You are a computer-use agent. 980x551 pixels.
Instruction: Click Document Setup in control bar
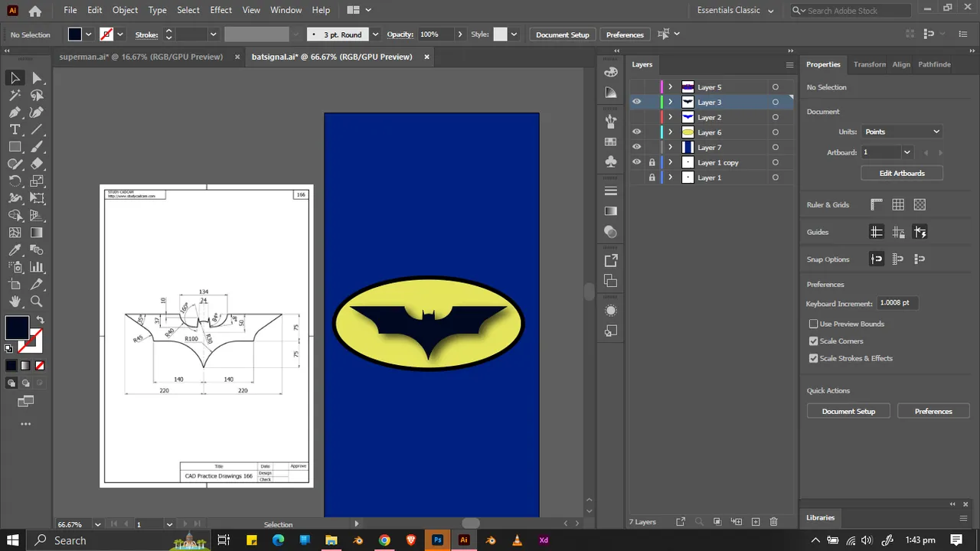click(563, 34)
